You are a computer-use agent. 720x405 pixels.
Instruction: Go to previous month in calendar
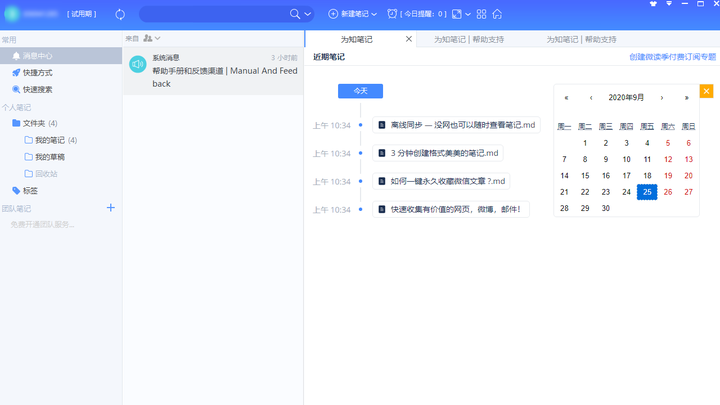(x=591, y=98)
